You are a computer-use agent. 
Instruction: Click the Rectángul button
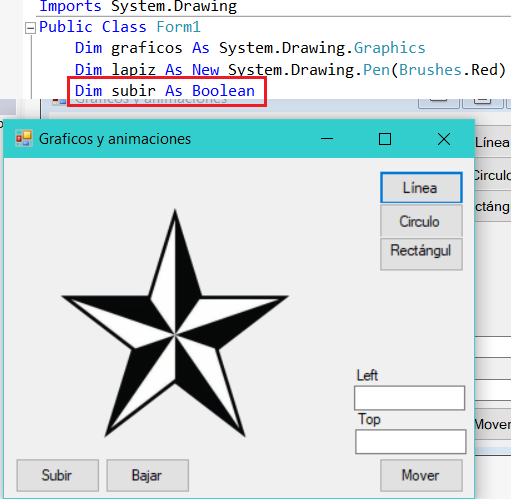click(x=421, y=254)
